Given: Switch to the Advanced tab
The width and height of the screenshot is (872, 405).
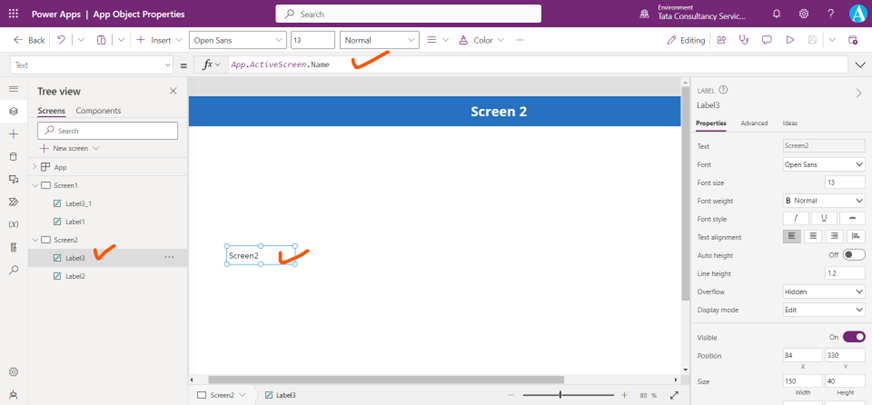Looking at the screenshot, I should 754,123.
